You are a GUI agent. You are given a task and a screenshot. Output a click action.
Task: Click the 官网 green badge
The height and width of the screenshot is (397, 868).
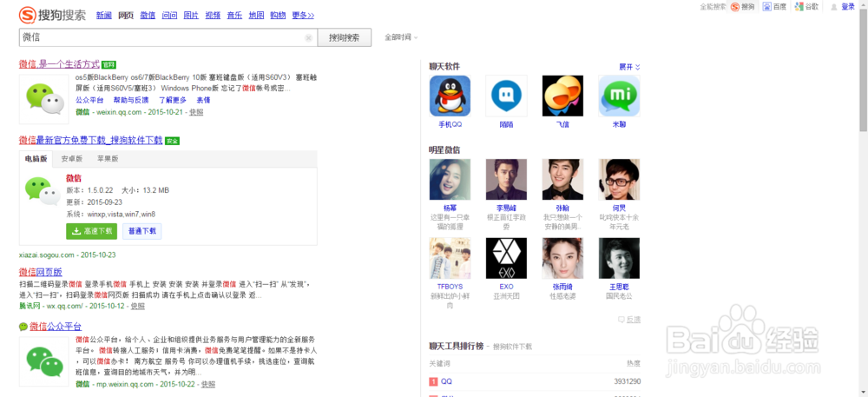(109, 64)
